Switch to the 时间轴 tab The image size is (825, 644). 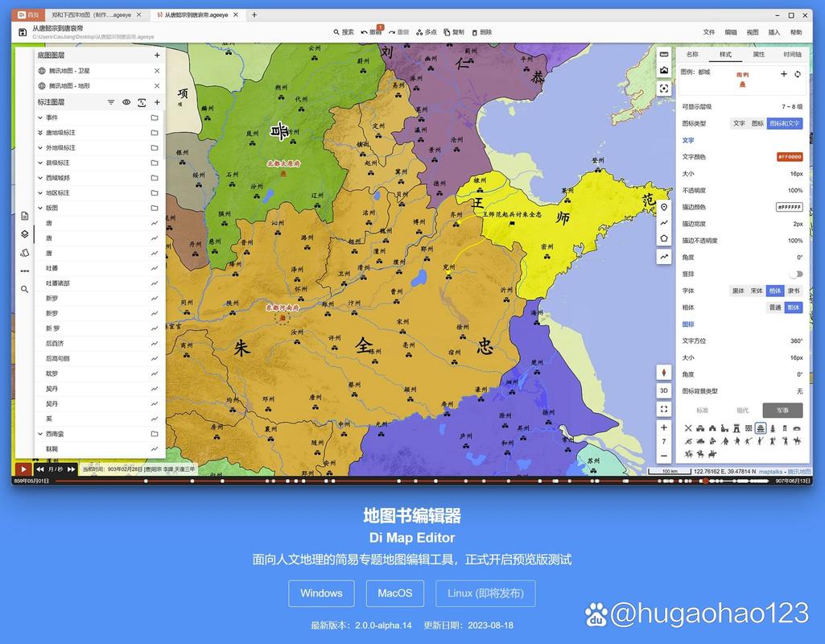pos(792,55)
